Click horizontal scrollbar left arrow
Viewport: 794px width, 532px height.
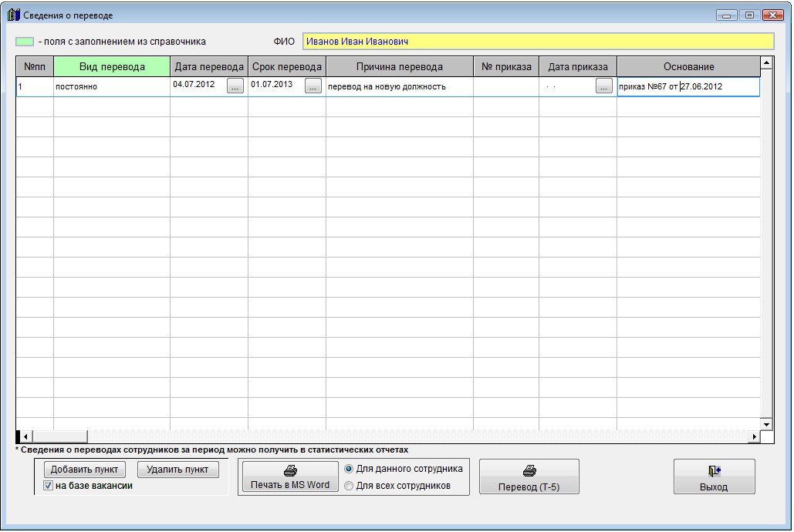(x=25, y=436)
